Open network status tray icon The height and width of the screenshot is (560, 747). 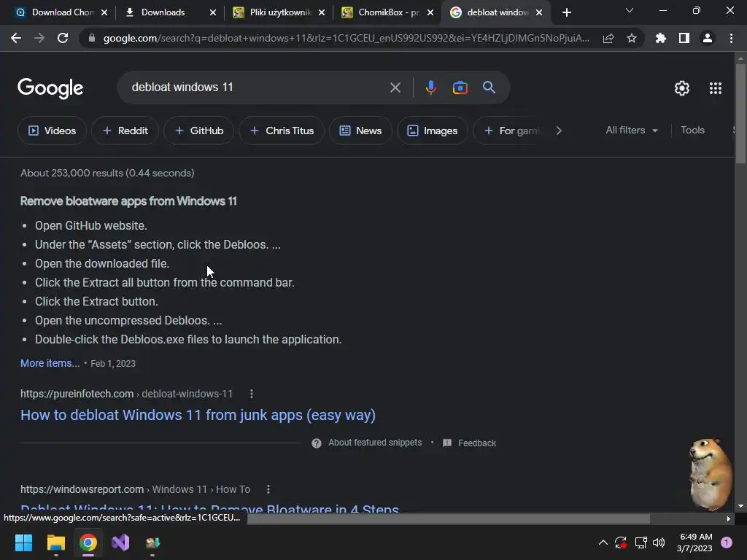tap(640, 542)
